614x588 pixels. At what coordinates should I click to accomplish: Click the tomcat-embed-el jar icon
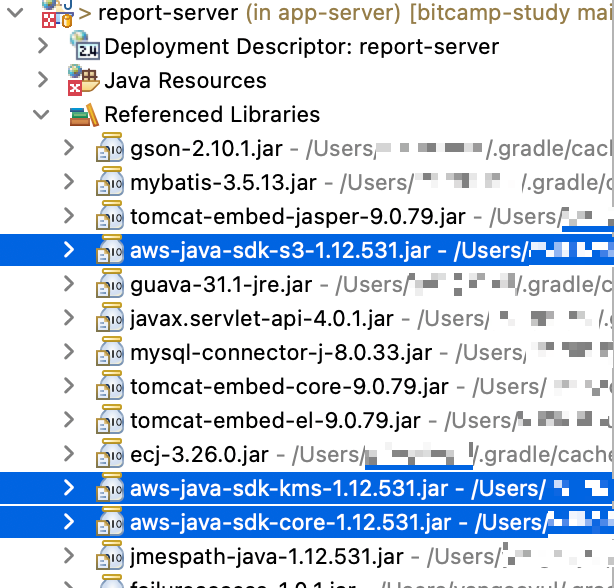pos(110,419)
